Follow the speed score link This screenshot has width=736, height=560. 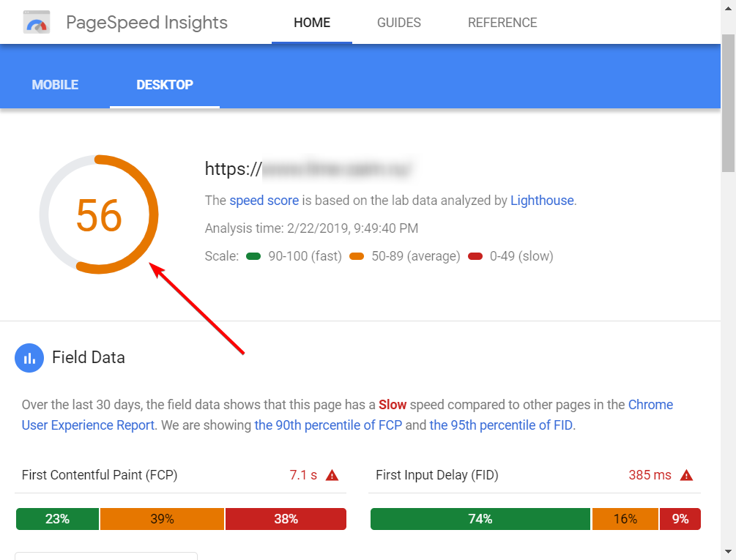click(264, 201)
